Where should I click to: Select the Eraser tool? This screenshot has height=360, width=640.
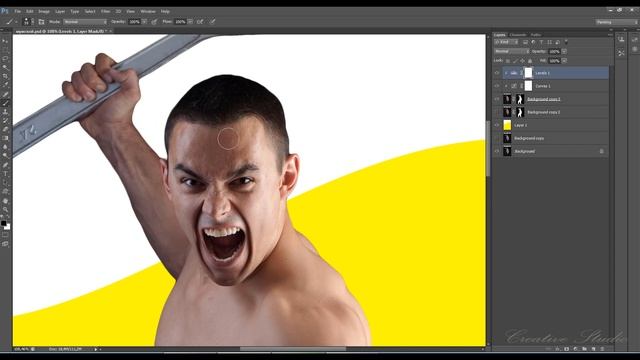(x=5, y=129)
